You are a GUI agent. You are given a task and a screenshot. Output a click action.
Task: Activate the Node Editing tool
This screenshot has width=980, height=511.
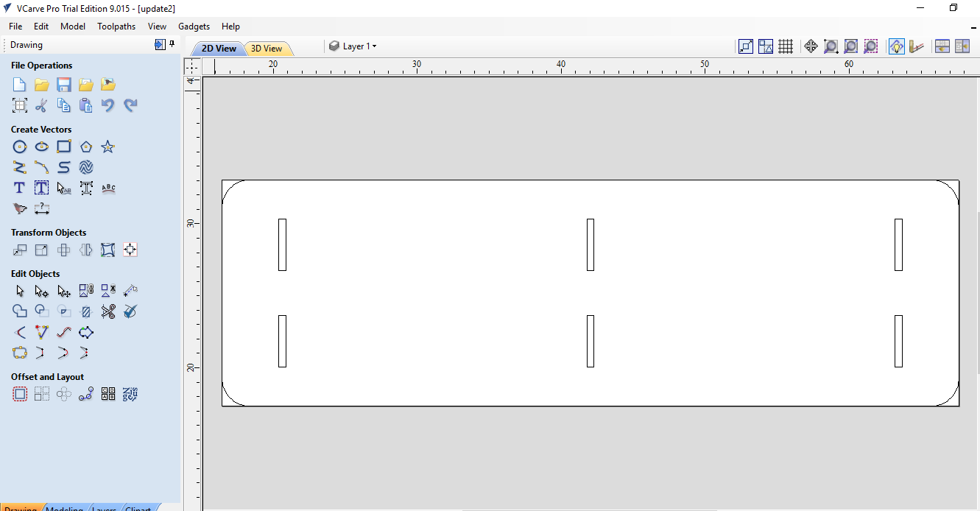[42, 291]
